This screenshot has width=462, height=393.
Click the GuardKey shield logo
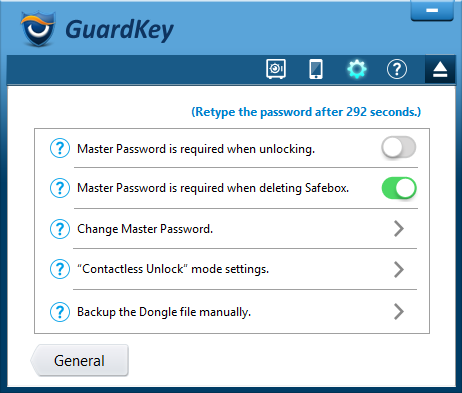[38, 29]
